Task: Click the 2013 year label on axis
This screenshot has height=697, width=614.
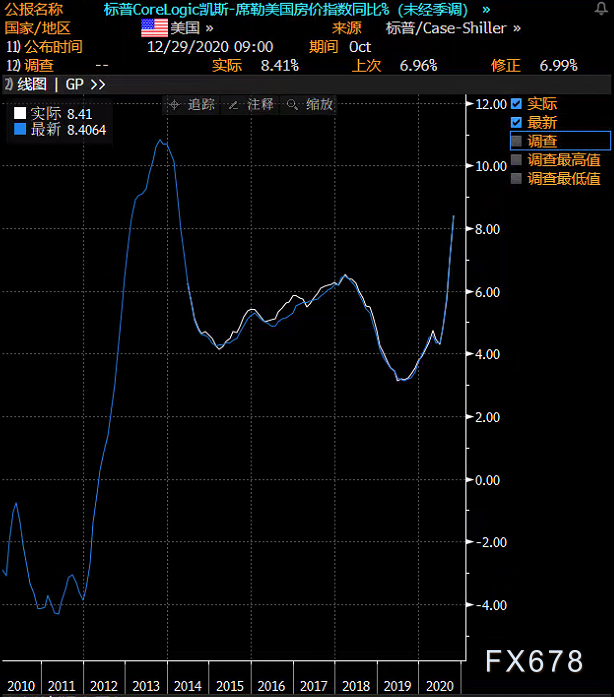Action: tap(146, 686)
